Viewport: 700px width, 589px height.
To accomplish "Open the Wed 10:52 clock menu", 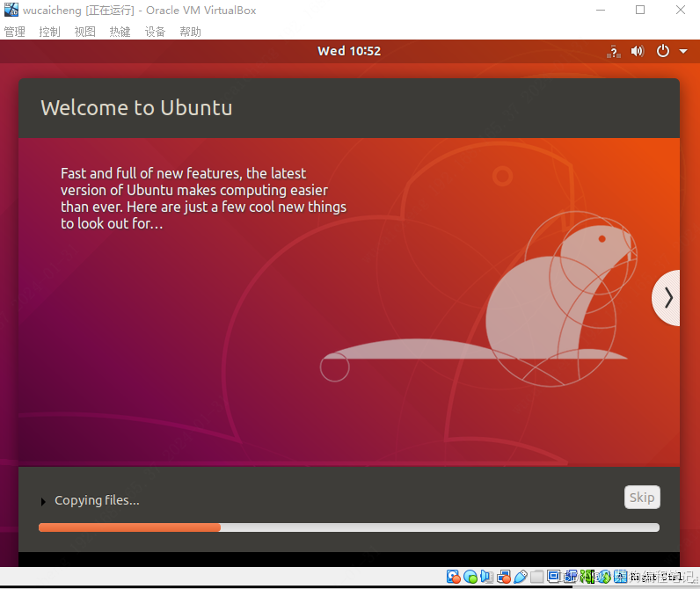I will 349,51.
